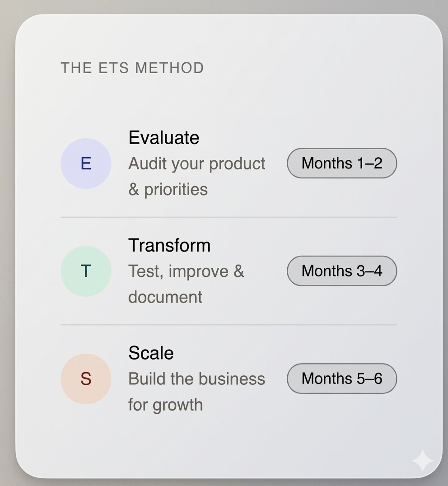The image size is (448, 486).
Task: Click 'Build the business' description text
Action: coord(197,379)
